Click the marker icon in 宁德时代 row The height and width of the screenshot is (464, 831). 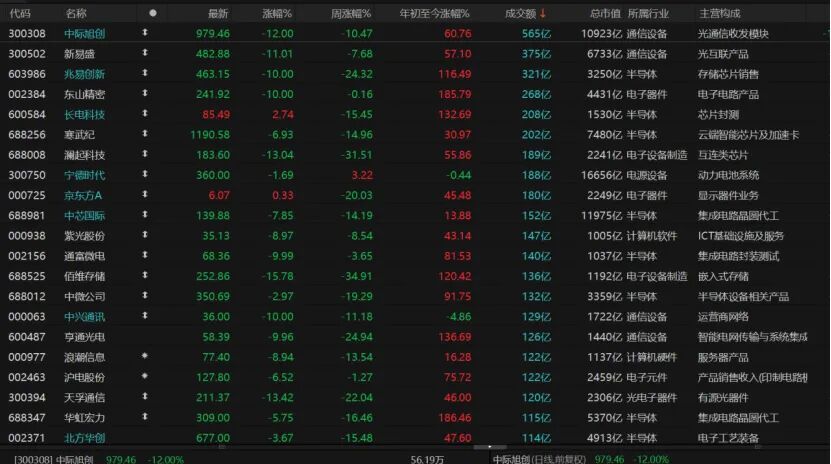point(145,174)
